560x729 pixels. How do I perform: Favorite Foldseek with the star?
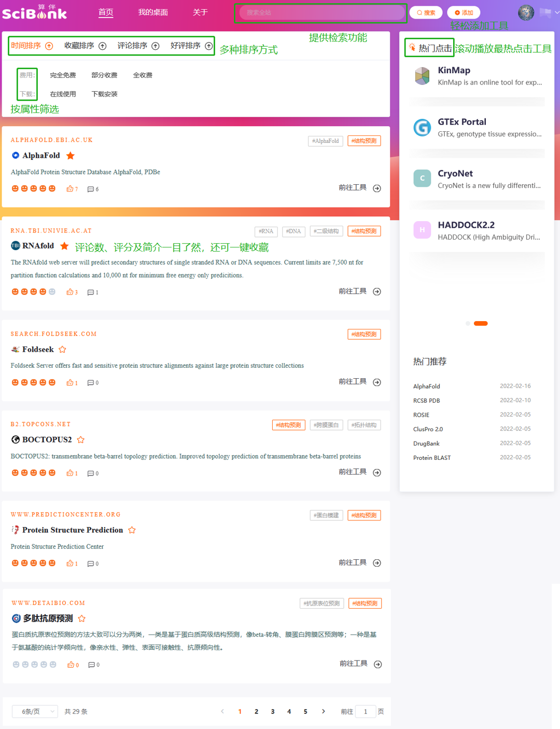[x=62, y=350]
